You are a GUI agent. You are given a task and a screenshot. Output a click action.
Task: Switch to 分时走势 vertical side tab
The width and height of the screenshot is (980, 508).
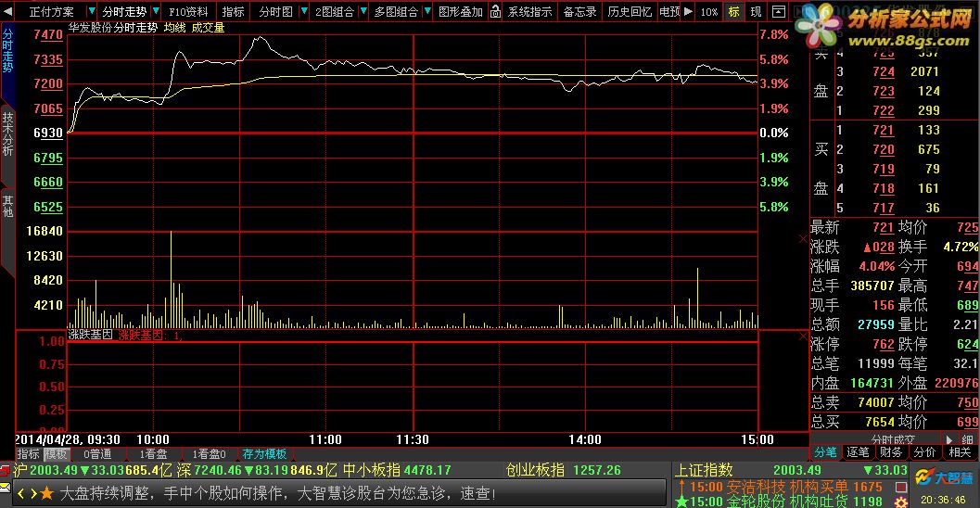[x=7, y=50]
